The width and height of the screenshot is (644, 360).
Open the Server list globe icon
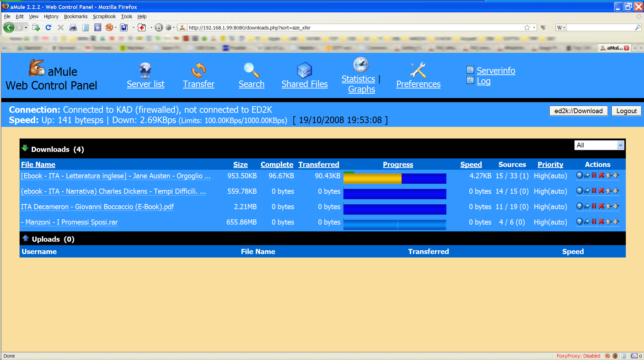coord(145,70)
